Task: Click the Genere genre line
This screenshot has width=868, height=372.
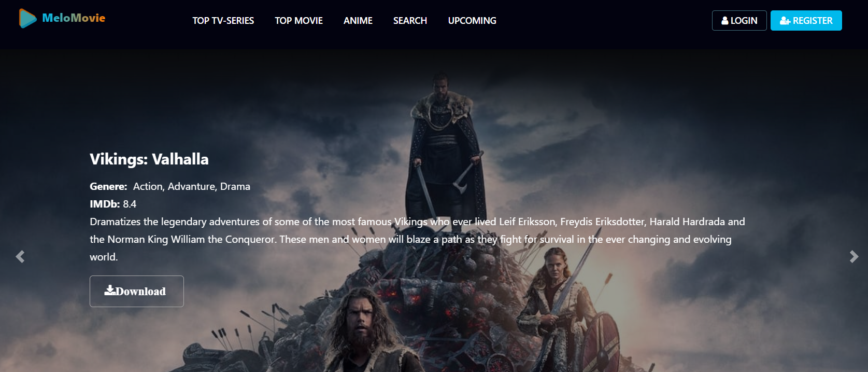Action: click(x=170, y=186)
